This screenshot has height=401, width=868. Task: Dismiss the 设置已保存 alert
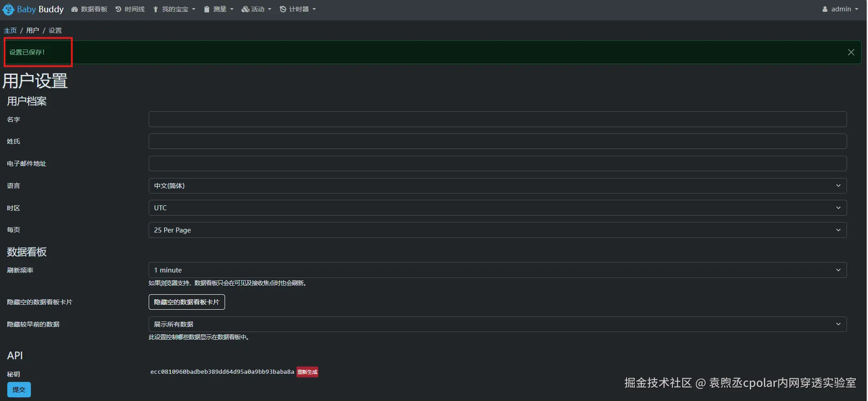pyautogui.click(x=851, y=52)
